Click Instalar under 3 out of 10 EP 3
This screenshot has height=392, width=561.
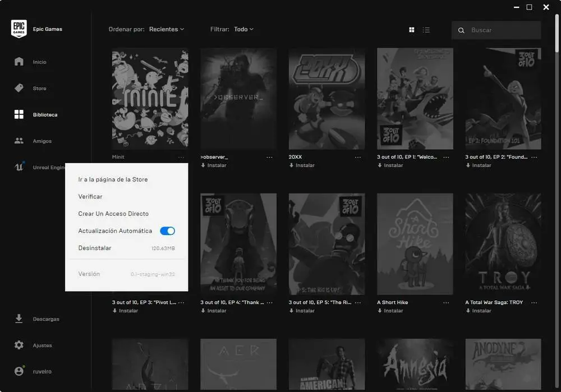[x=125, y=311]
